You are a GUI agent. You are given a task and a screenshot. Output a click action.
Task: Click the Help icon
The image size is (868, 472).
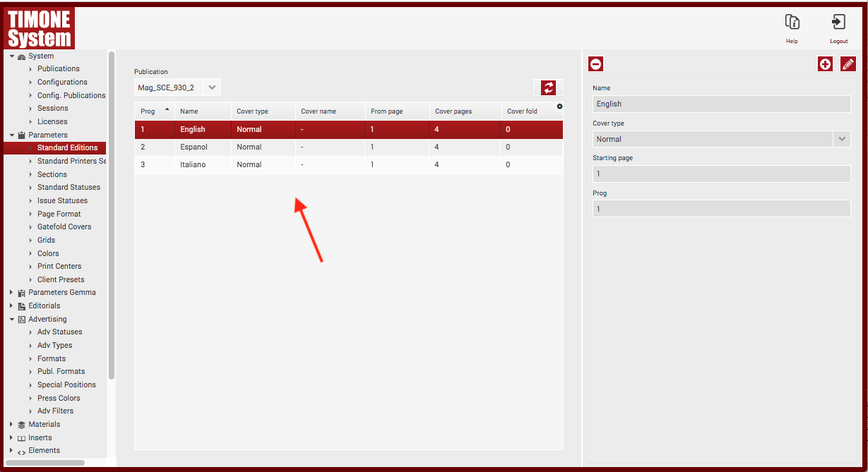(792, 23)
